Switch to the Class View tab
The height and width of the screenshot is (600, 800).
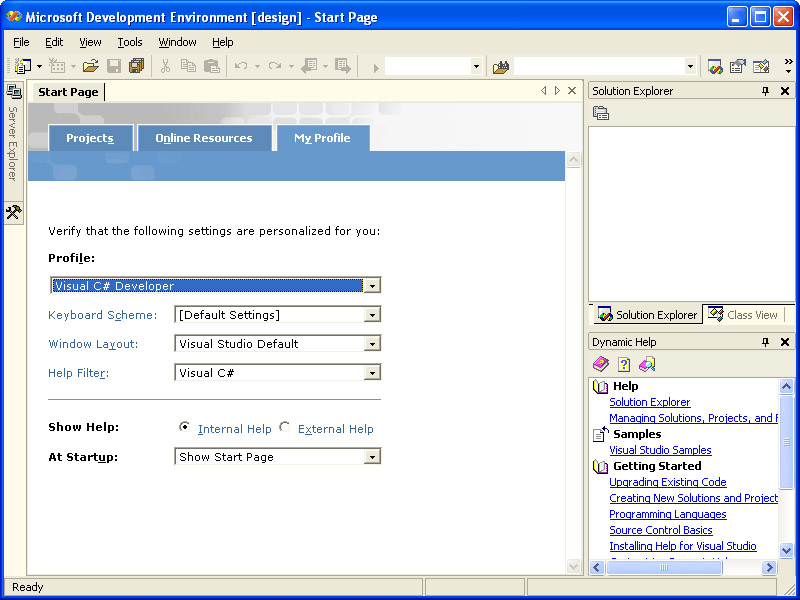743,314
